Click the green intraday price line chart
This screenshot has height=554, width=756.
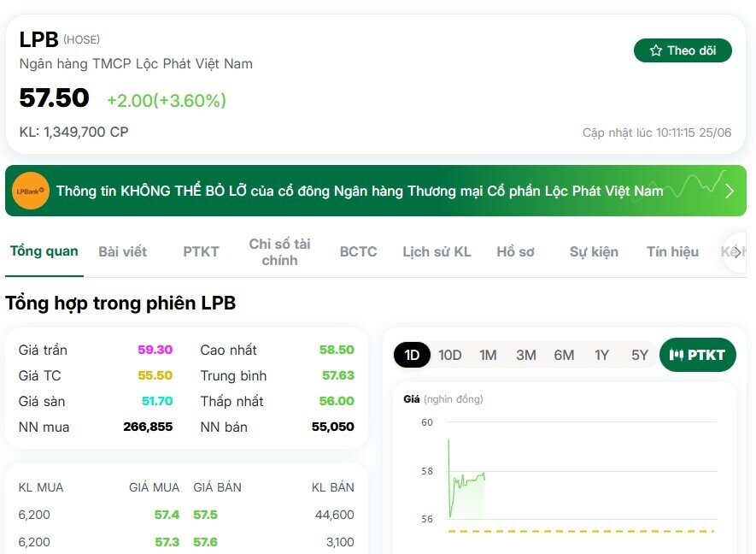(x=466, y=481)
